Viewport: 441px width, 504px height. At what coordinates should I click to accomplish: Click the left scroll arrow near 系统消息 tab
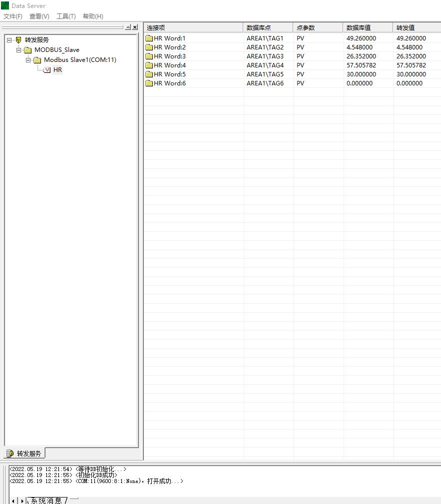click(x=12, y=500)
